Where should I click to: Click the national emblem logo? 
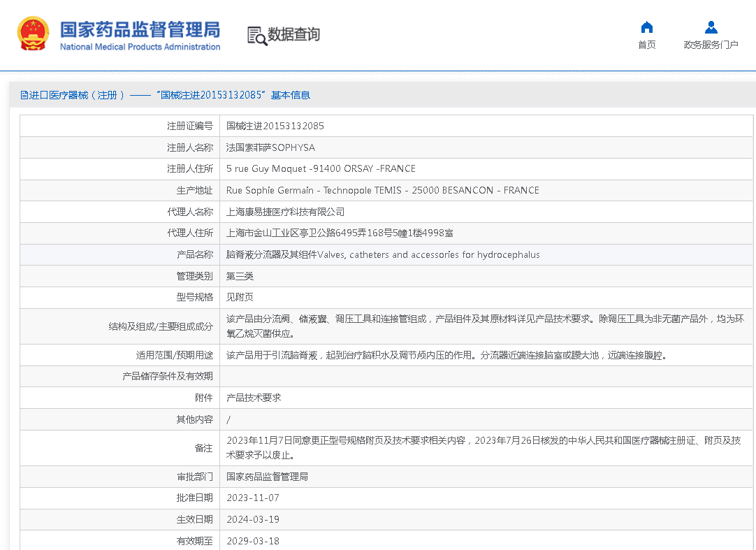click(33, 34)
